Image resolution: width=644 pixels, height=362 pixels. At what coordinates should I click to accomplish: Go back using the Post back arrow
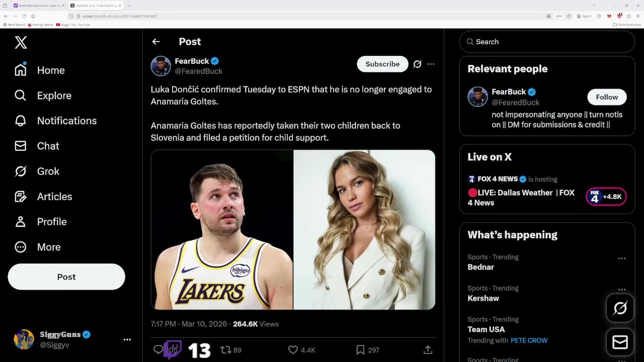(156, 42)
